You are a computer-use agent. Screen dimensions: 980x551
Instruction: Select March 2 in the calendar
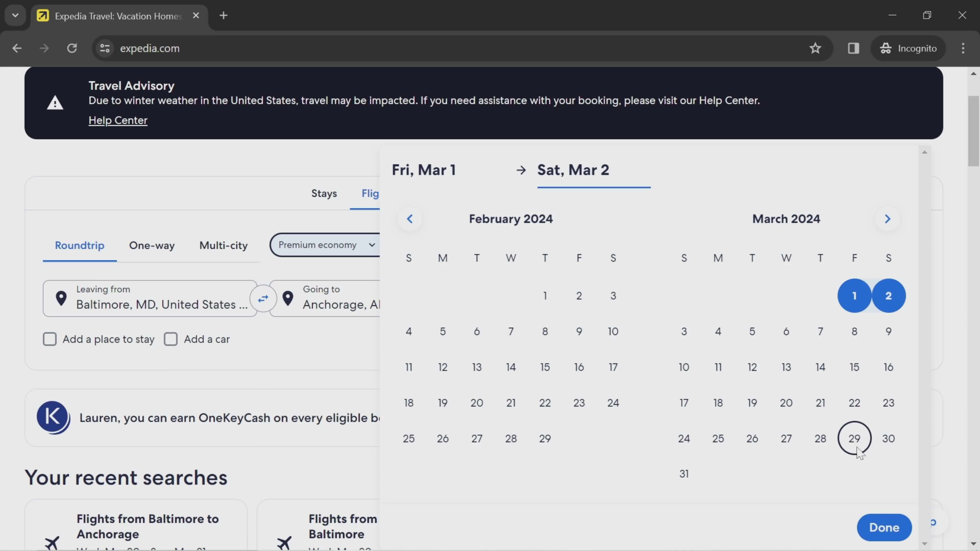click(x=888, y=295)
